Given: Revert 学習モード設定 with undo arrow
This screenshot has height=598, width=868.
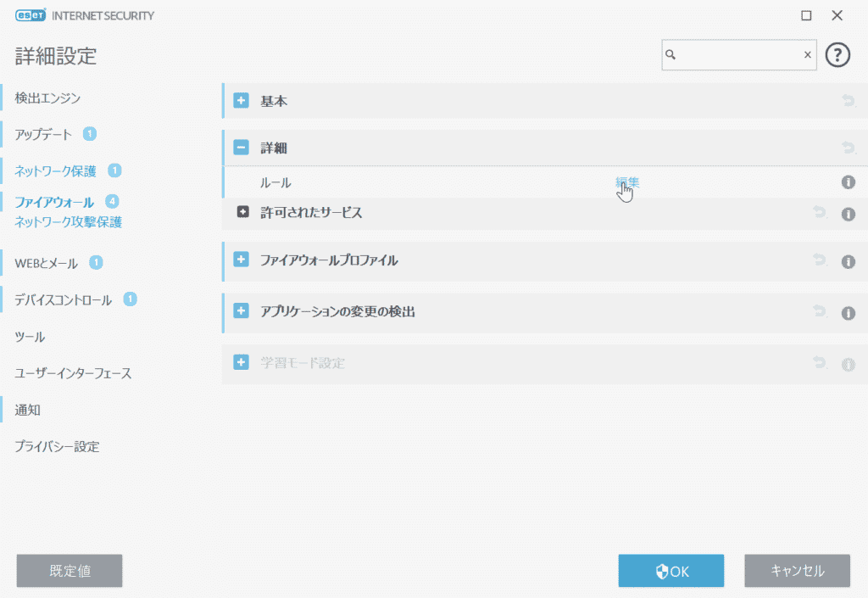Looking at the screenshot, I should click(820, 363).
